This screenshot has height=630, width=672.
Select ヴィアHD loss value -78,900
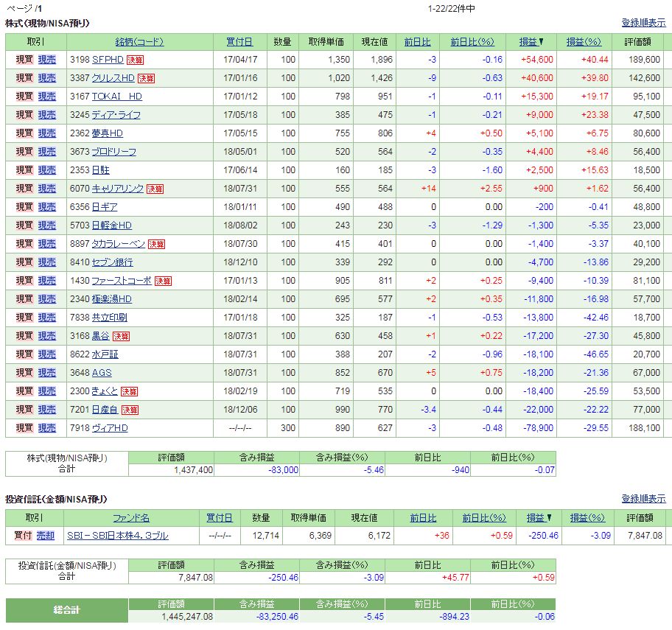tap(539, 428)
